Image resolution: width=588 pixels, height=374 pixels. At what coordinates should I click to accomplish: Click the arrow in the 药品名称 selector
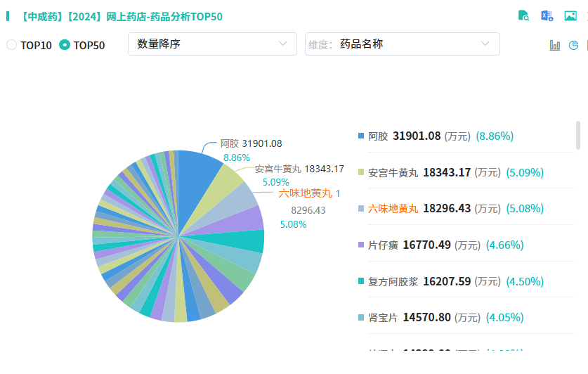pyautogui.click(x=485, y=44)
